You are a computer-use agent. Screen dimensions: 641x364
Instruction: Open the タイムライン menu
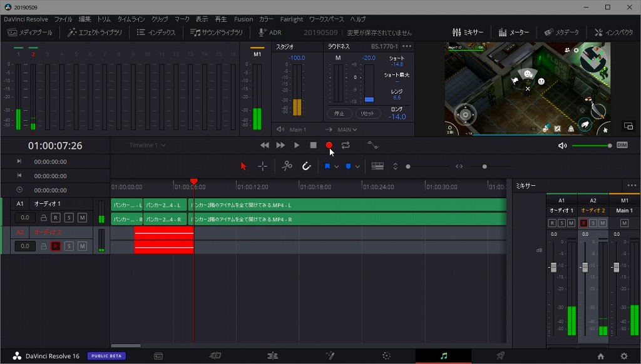[x=131, y=19]
